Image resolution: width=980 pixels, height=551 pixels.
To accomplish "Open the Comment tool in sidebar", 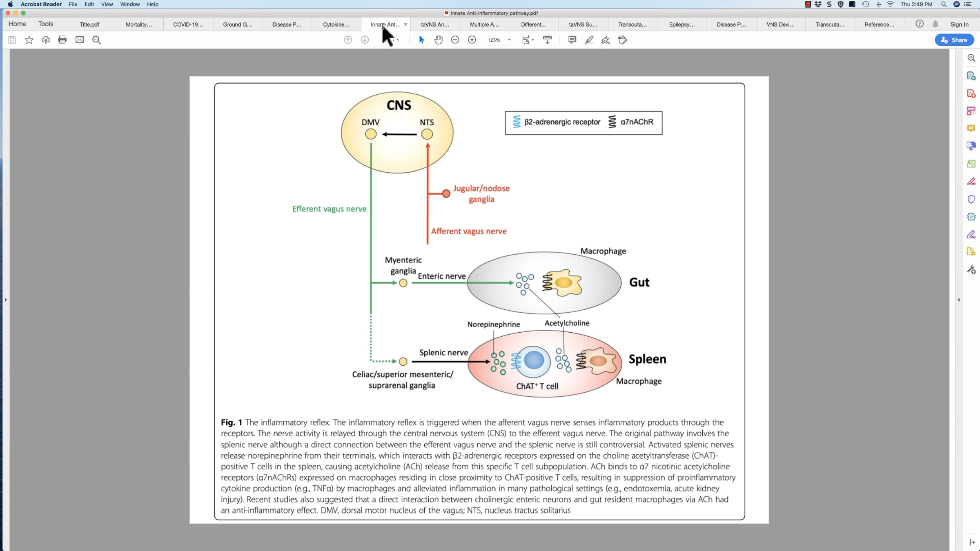I will pyautogui.click(x=971, y=129).
